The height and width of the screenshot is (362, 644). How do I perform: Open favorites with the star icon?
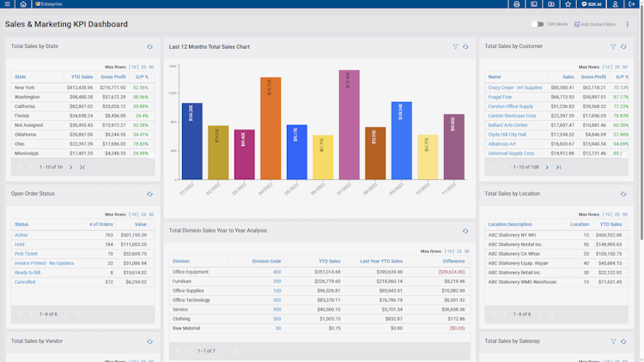pos(568,4)
